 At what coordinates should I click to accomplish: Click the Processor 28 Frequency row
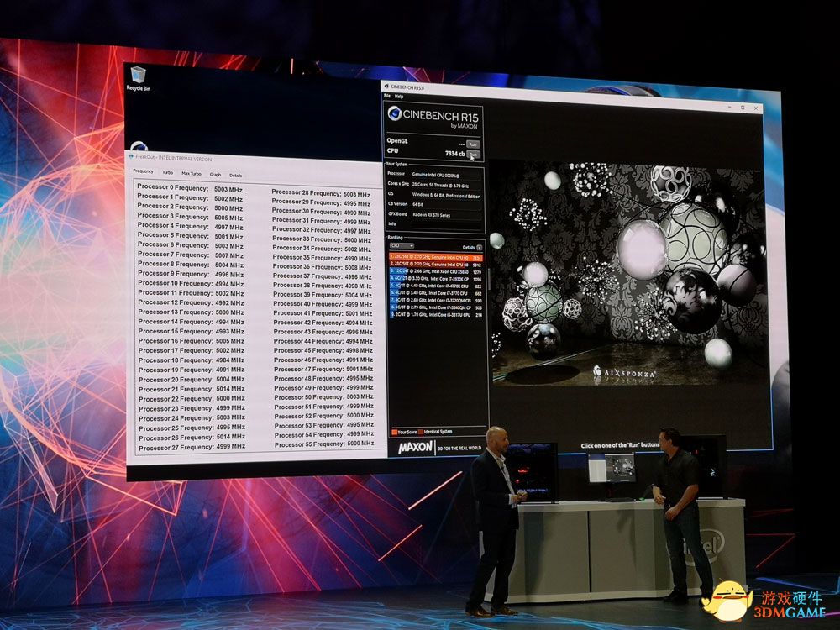[321, 193]
